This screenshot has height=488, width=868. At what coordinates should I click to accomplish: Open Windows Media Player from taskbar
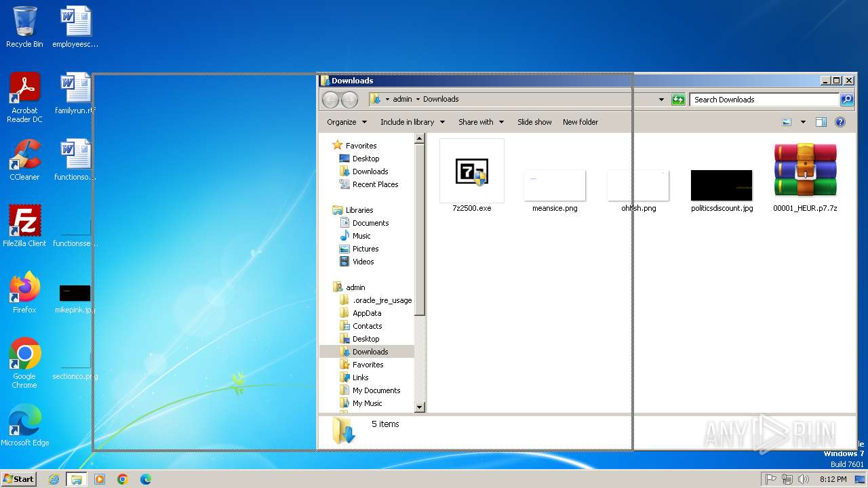[x=100, y=479]
